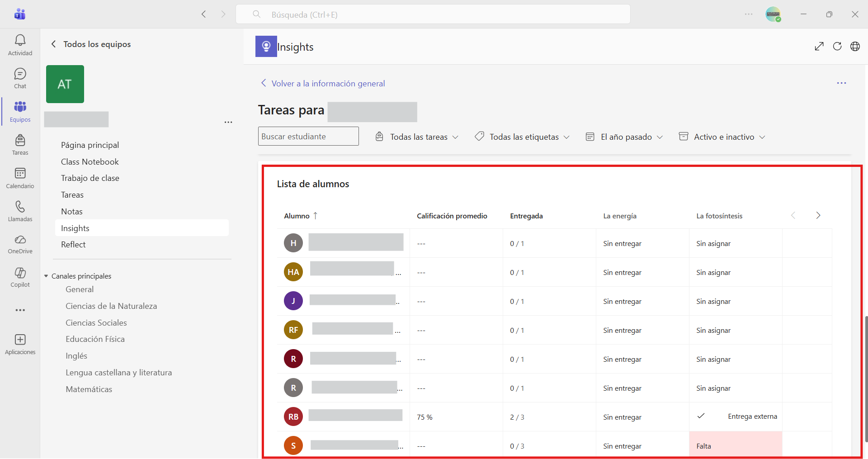Open Educación Física channel
The width and height of the screenshot is (868, 459).
pyautogui.click(x=95, y=339)
